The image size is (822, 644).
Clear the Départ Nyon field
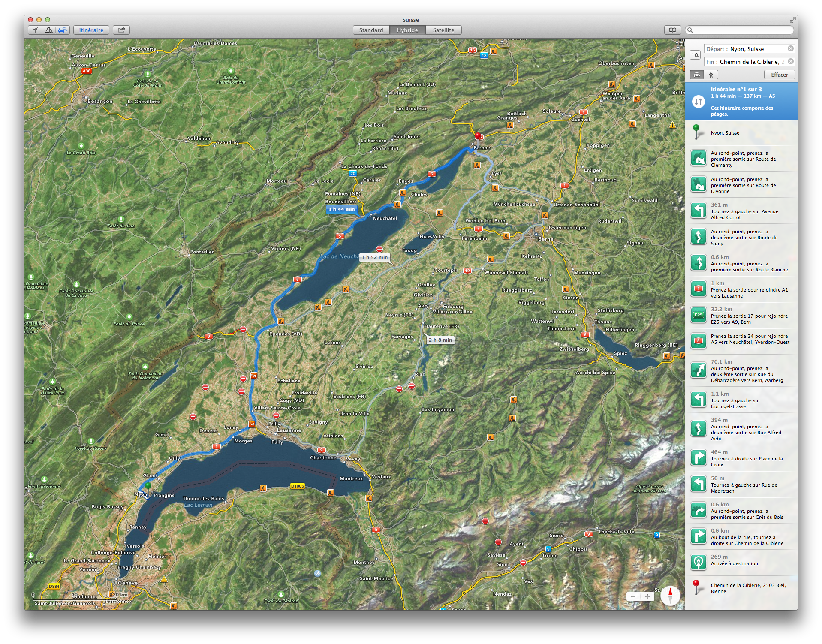[x=790, y=49]
